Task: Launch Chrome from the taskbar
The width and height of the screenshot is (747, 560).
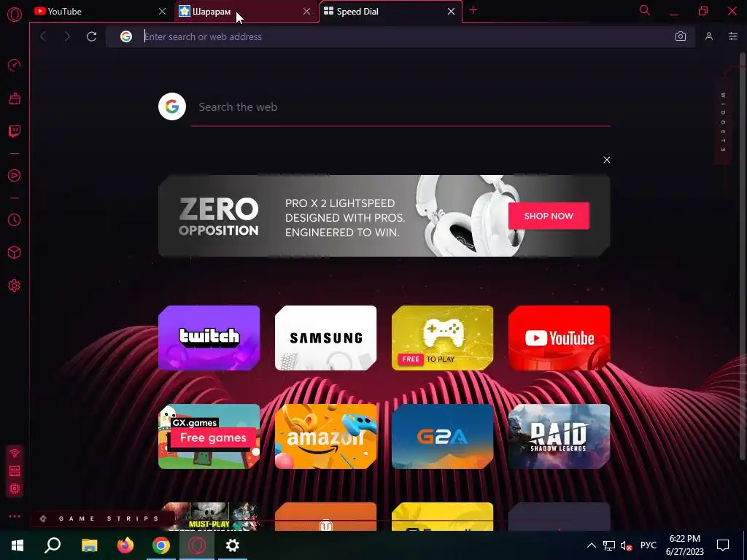Action: 161,545
